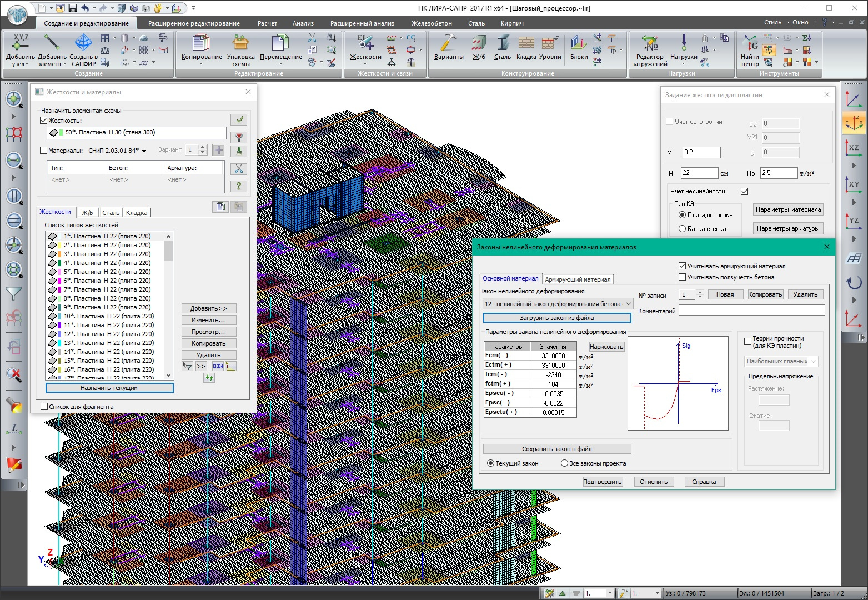
Task: Click the Назначить текущим button
Action: 109,388
